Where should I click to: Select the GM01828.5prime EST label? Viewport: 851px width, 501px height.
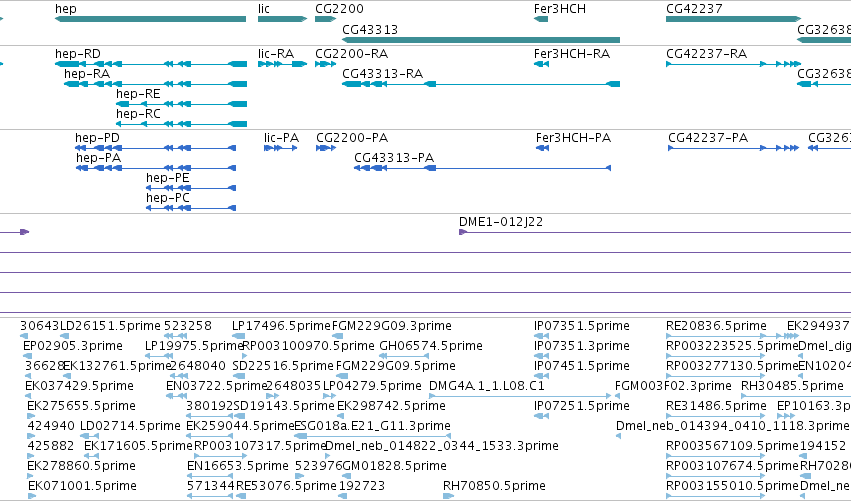[x=395, y=466]
